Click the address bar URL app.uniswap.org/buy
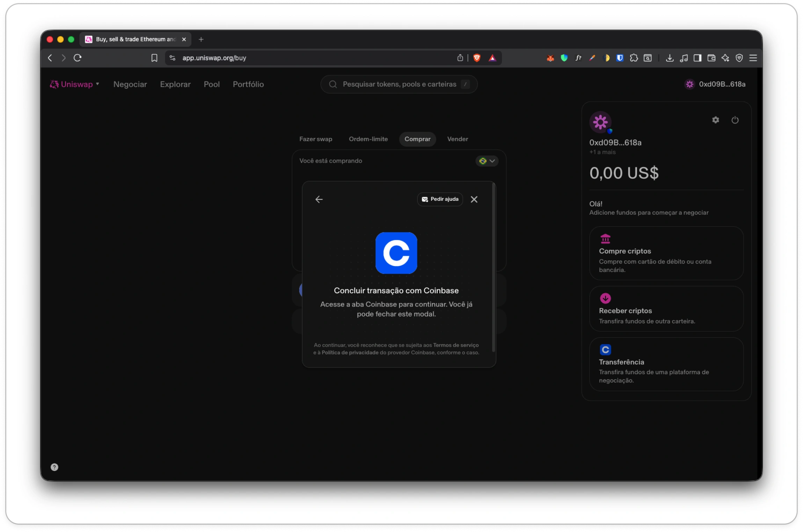Screen dimensions: 803x532 (x=214, y=58)
